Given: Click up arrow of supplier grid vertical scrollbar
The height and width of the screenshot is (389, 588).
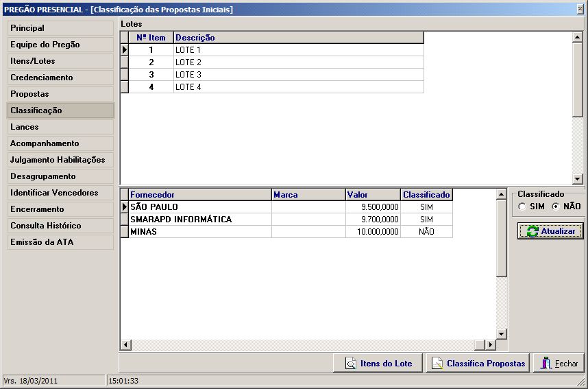Looking at the screenshot, I should [502, 195].
